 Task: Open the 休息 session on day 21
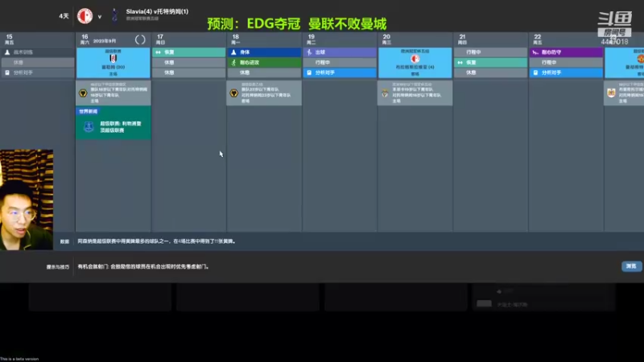click(x=491, y=72)
